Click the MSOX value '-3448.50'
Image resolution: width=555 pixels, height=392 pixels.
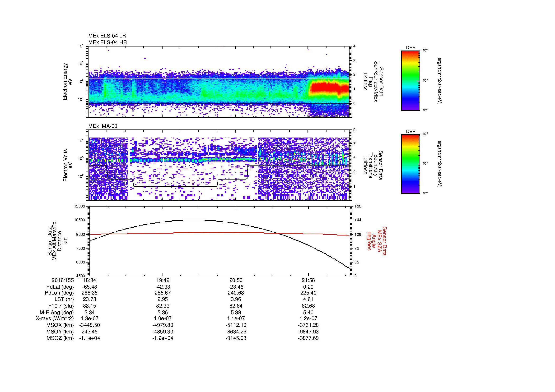[90, 325]
